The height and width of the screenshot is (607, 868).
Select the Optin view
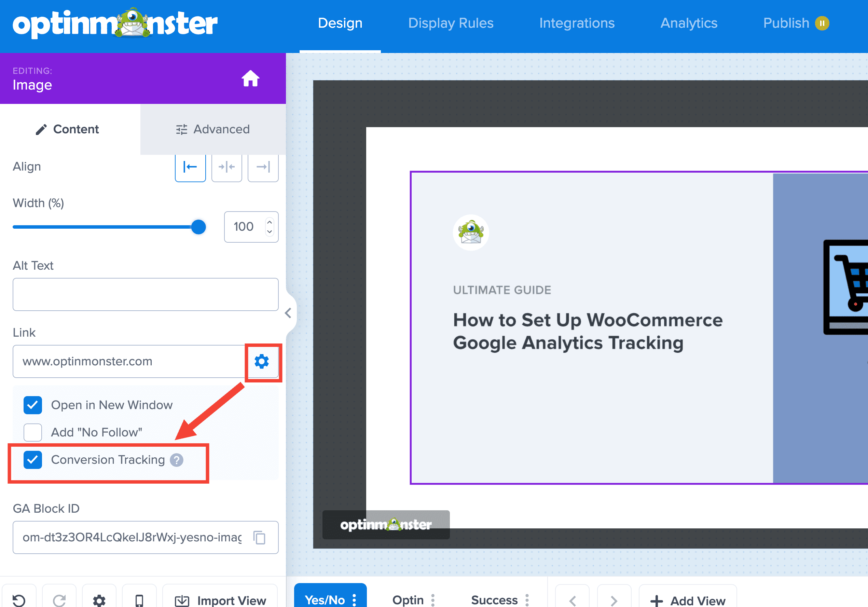point(408,600)
